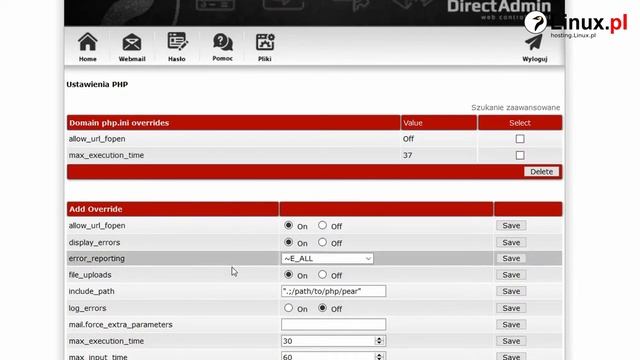
Task: Open the error_reporting dropdown
Action: [327, 258]
